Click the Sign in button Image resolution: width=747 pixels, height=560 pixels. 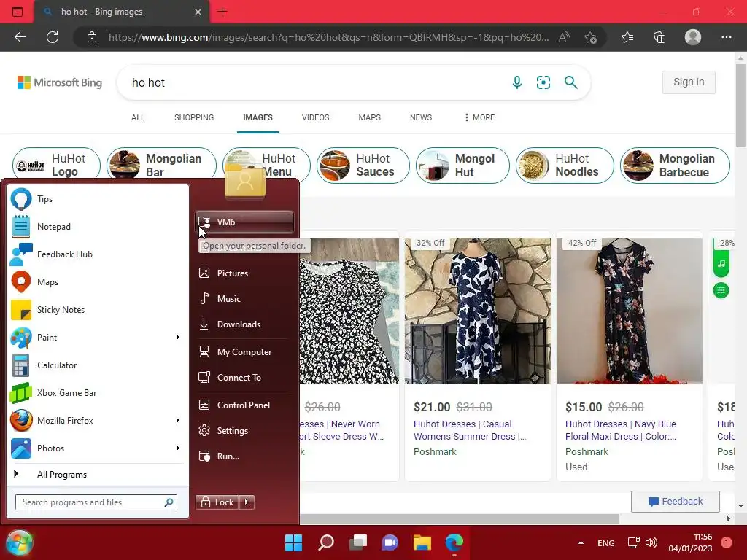[689, 82]
